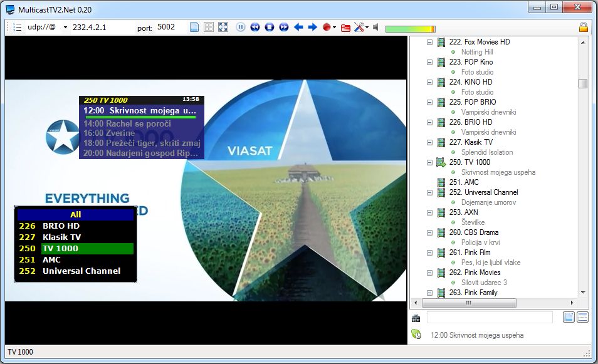Click the EPG clock icon below search
Screen dimensions: 598x364
click(x=416, y=335)
